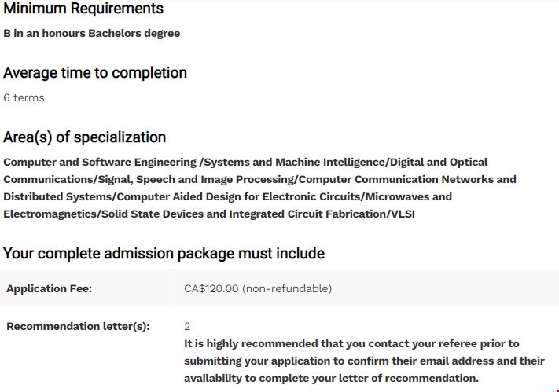
Task: Click the honours Bachelors degree requirement text
Action: [x=91, y=34]
